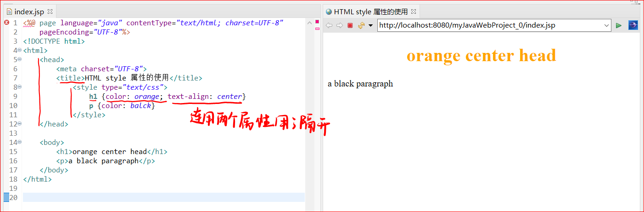This screenshot has height=212, width=644.
Task: Click the h1 CSS selector on line 9
Action: coord(93,97)
